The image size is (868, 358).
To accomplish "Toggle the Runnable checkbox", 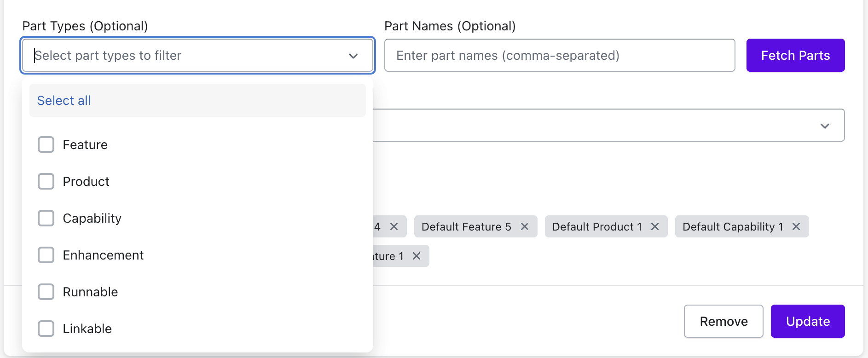I will tap(46, 292).
